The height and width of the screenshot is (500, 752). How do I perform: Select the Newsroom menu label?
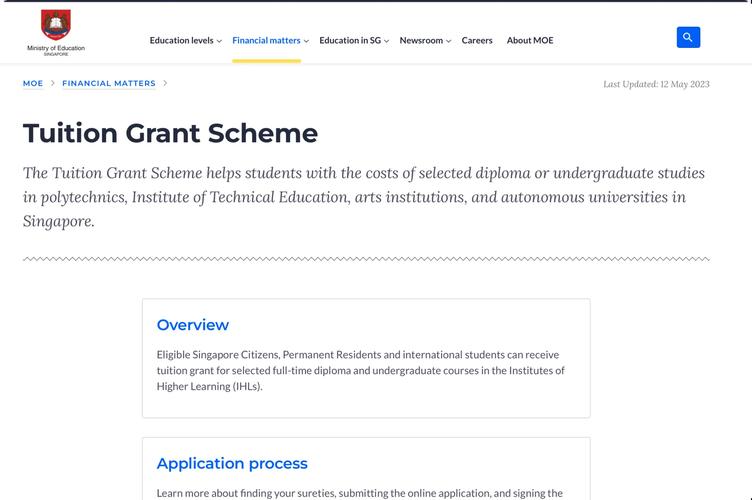(x=421, y=40)
